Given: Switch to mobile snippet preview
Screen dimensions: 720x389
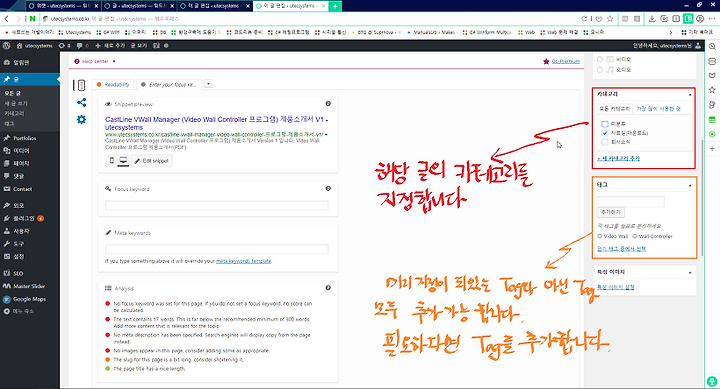Looking at the screenshot, I should coord(111,161).
